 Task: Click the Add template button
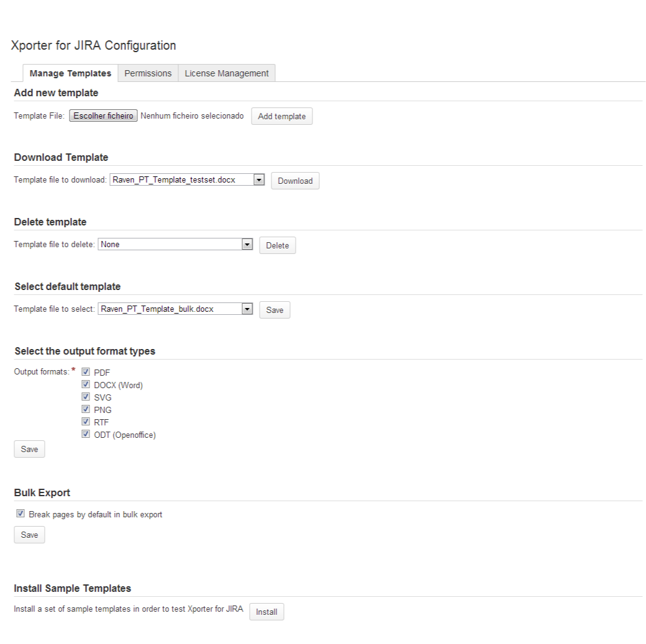(282, 116)
